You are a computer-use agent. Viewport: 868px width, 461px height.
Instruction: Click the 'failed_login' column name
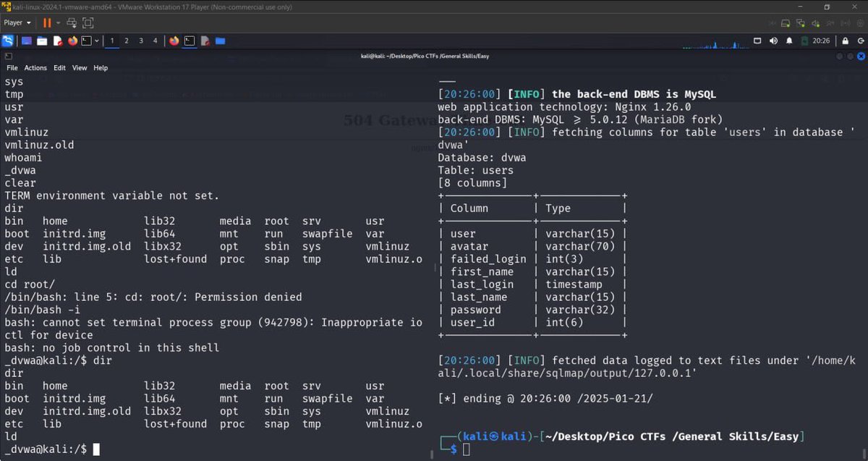coord(488,259)
